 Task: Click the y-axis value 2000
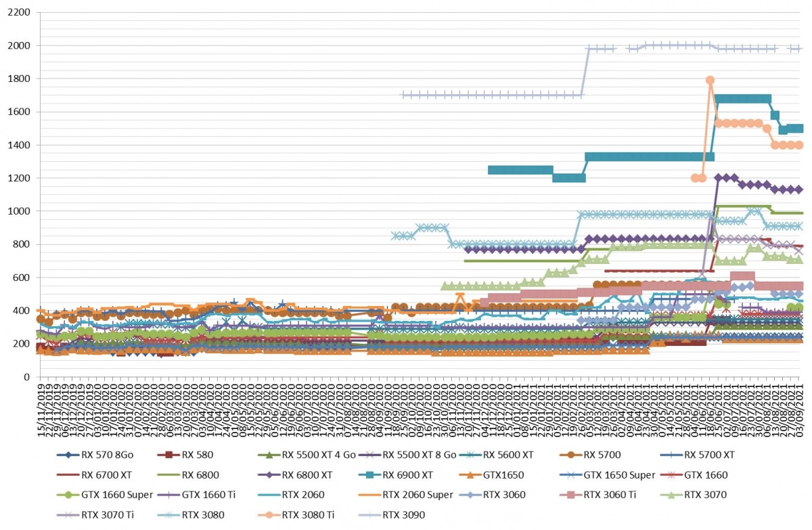click(20, 46)
